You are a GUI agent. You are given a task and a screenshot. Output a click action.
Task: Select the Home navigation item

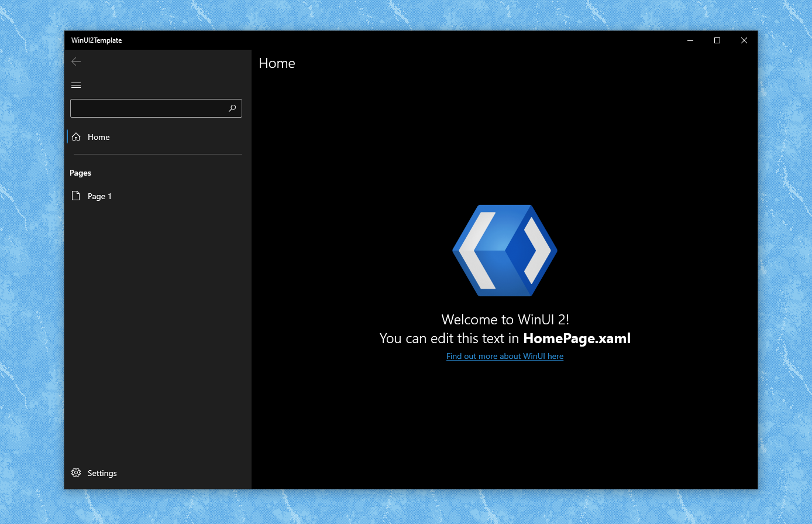click(x=158, y=137)
